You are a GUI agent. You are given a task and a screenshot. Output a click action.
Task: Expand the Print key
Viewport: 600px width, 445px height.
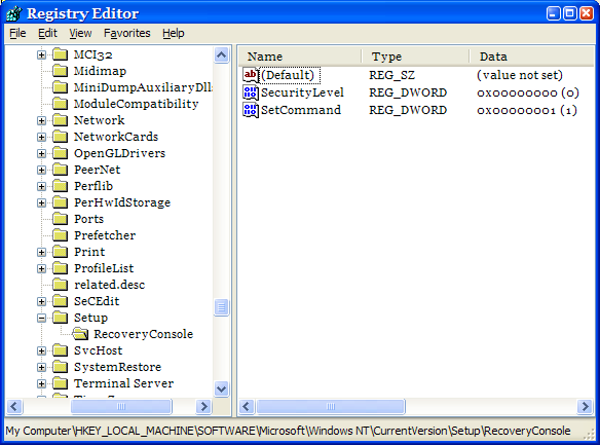pos(41,252)
